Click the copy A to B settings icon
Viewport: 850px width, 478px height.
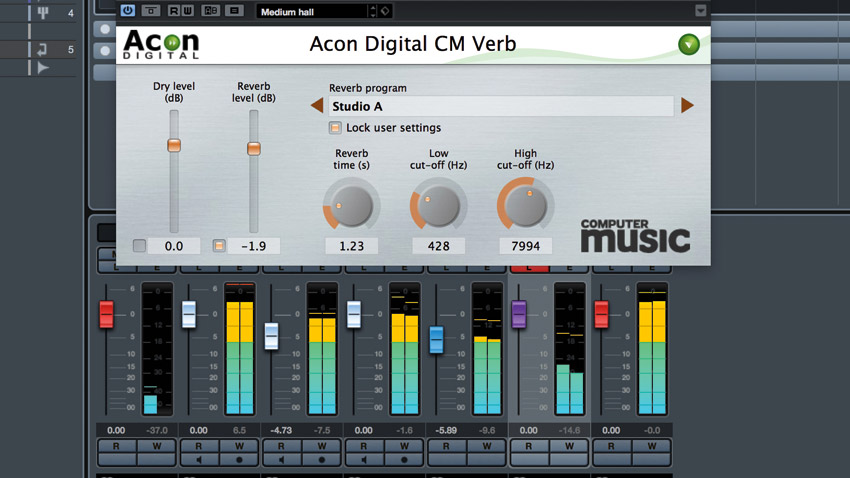(234, 10)
